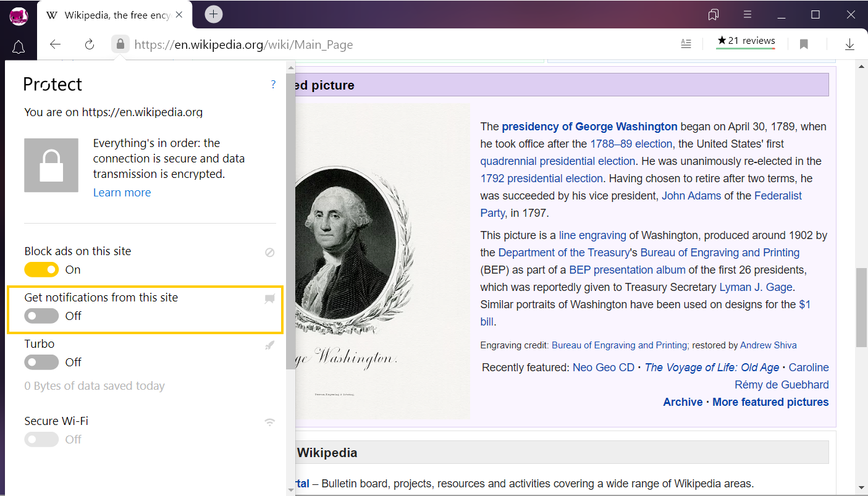Visit the Lyman J. Gage link
Screen dimensions: 868x496
tap(756, 287)
